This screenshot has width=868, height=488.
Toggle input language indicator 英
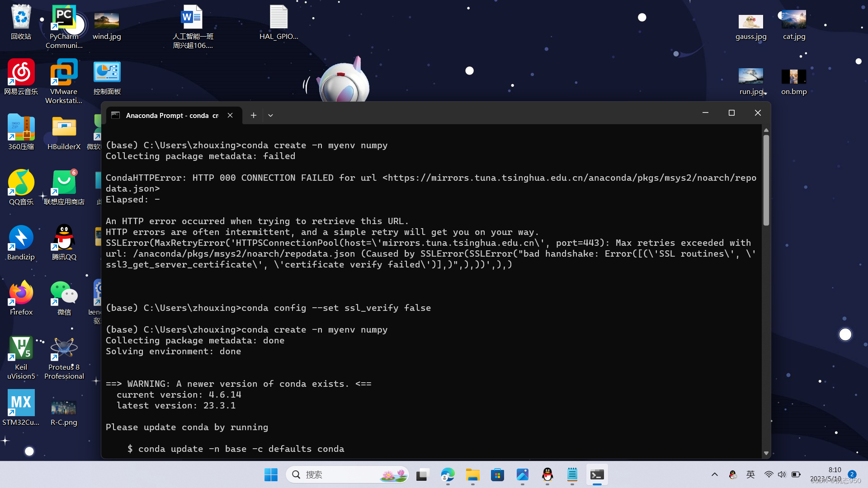750,474
